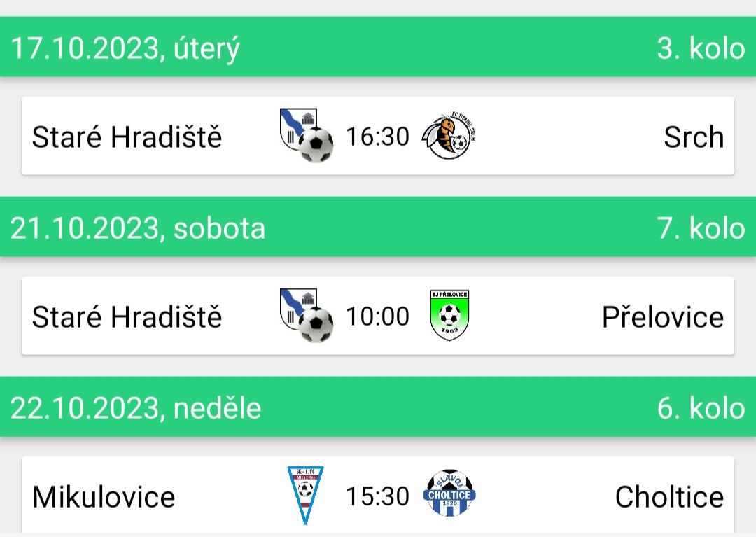Open the Srch team name
Screen dimensions: 756x537
(694, 137)
